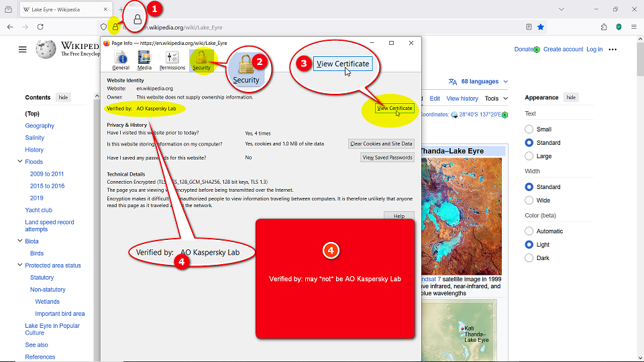Select Dark color radio
This screenshot has width=644, height=362.
pyautogui.click(x=529, y=258)
